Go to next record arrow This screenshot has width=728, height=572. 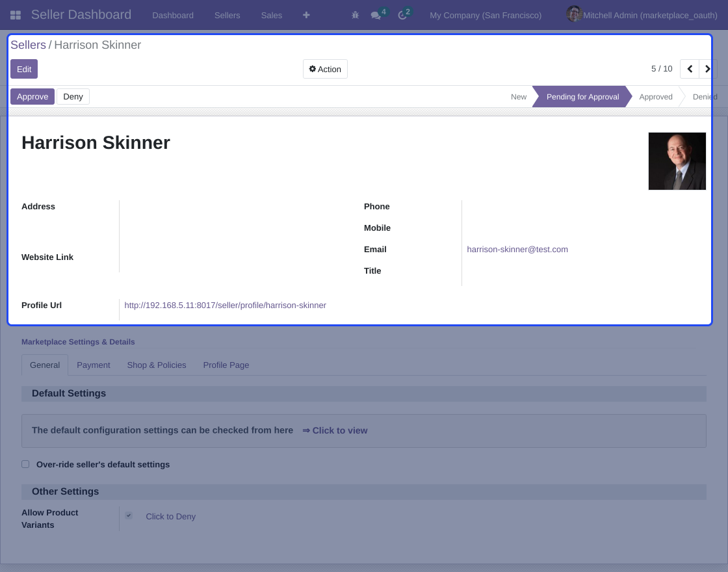(708, 69)
